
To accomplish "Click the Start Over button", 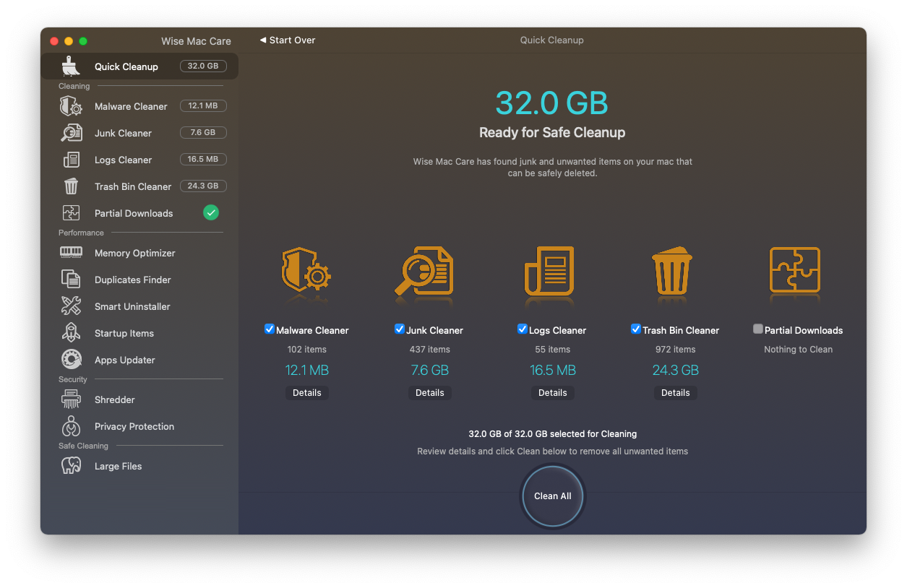I will click(288, 40).
